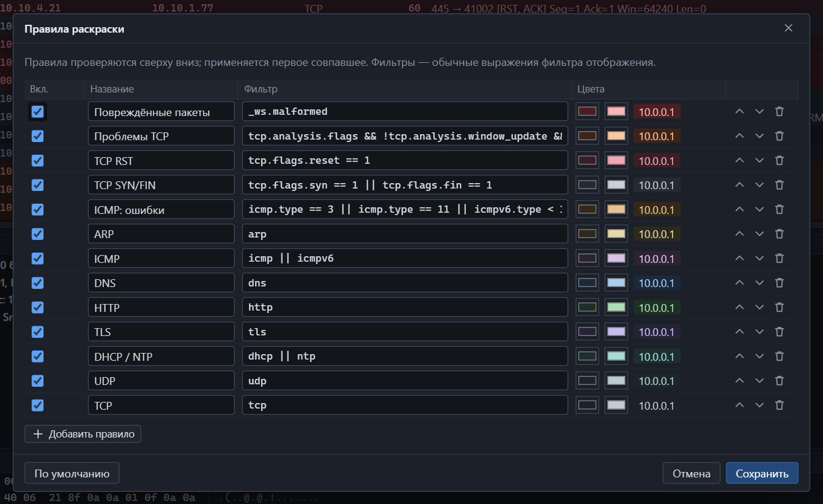
Task: Uncheck the TCP RST rule
Action: click(x=37, y=160)
